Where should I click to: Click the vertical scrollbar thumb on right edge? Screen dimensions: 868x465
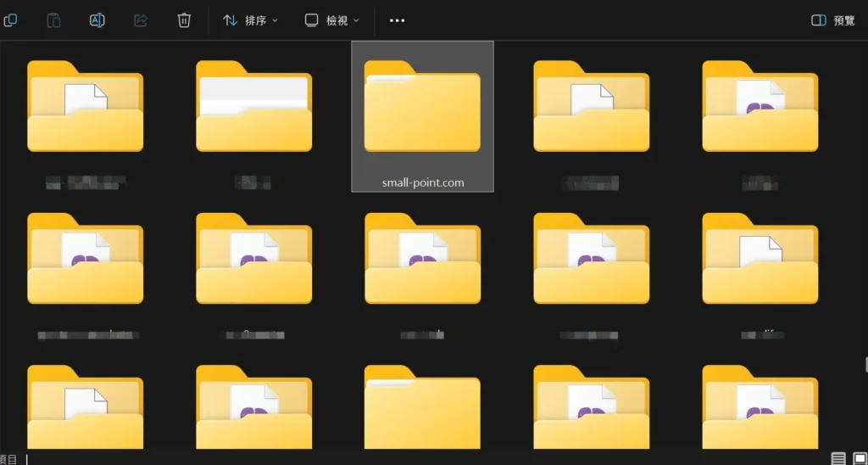tap(865, 364)
